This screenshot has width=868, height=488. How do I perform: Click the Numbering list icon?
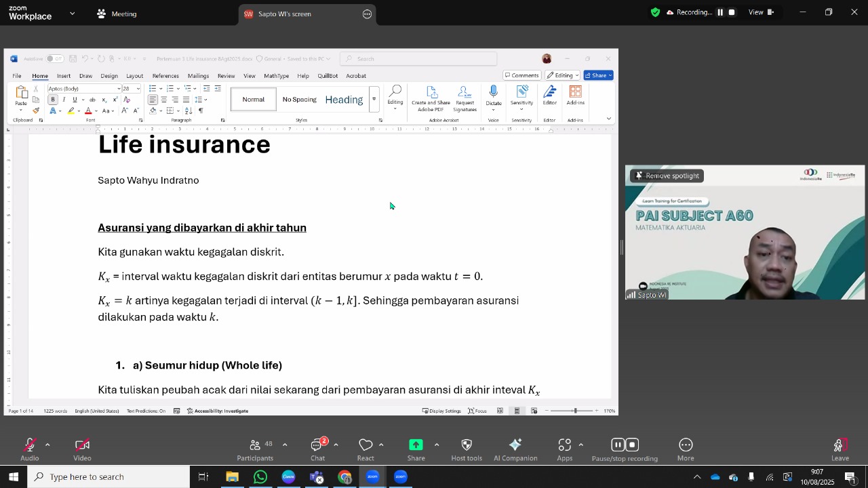tap(170, 89)
